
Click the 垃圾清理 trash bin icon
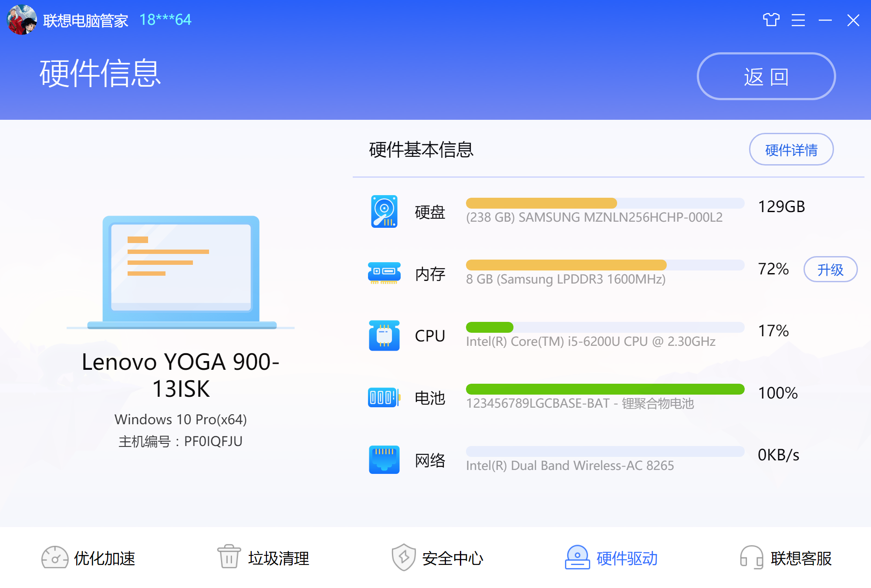click(x=229, y=557)
